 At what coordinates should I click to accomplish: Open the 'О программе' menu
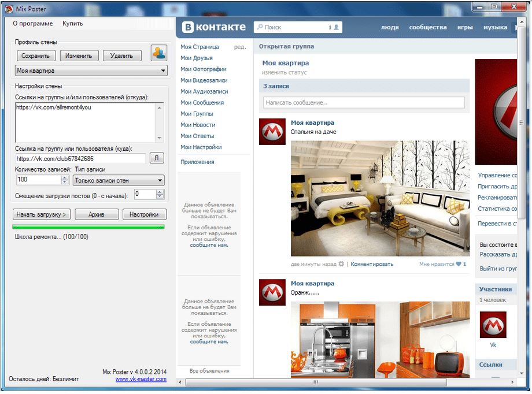tap(32, 24)
